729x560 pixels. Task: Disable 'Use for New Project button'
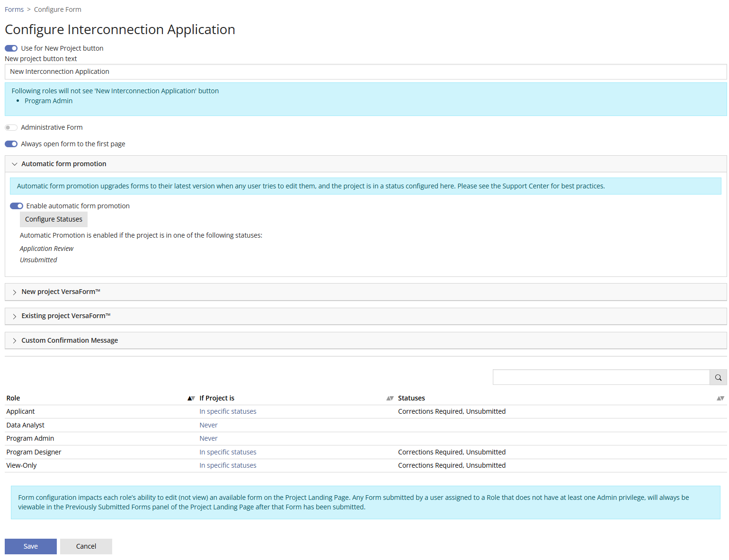[x=11, y=48]
